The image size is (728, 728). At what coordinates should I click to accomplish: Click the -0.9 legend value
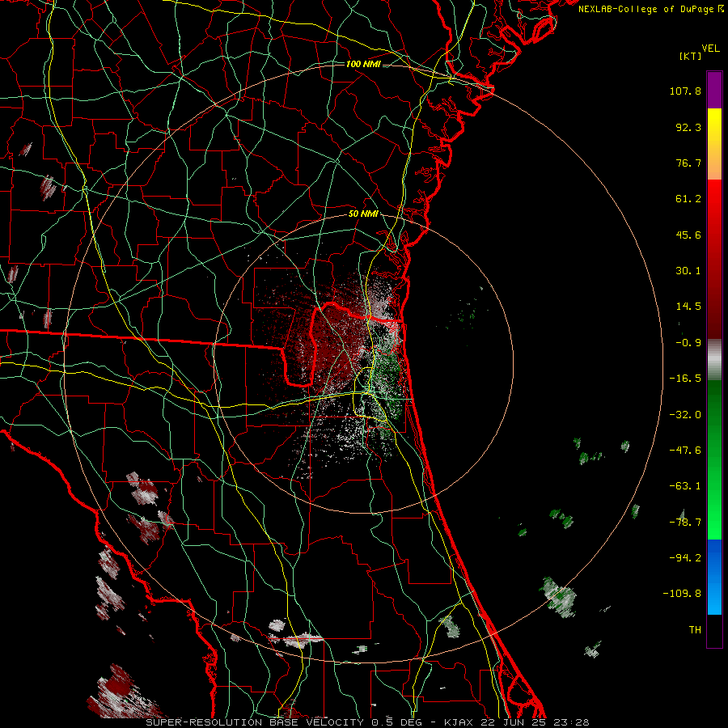click(688, 343)
